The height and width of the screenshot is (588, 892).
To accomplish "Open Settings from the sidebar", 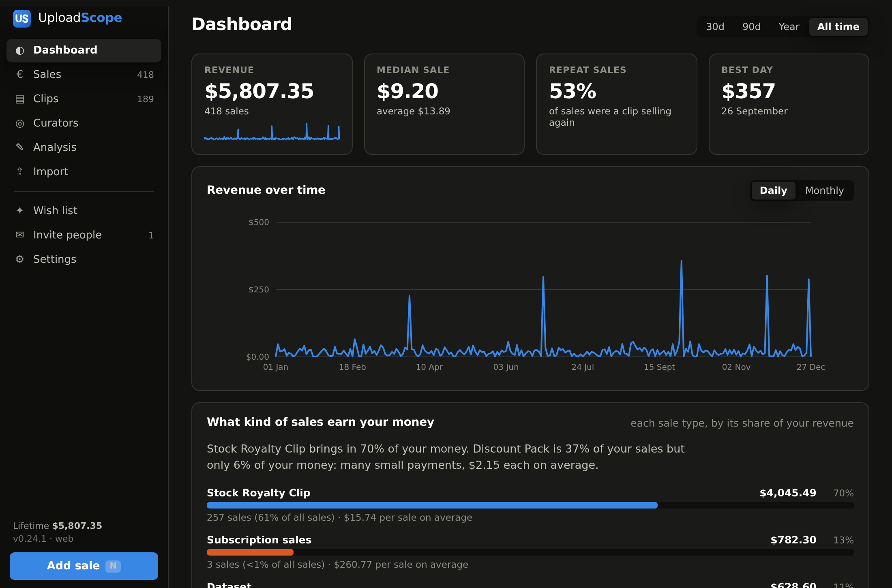I will tap(84, 260).
